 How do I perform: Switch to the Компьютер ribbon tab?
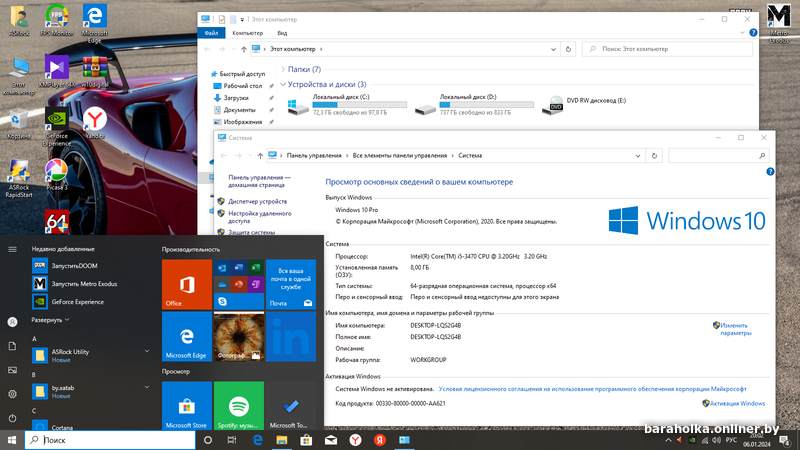[x=247, y=33]
